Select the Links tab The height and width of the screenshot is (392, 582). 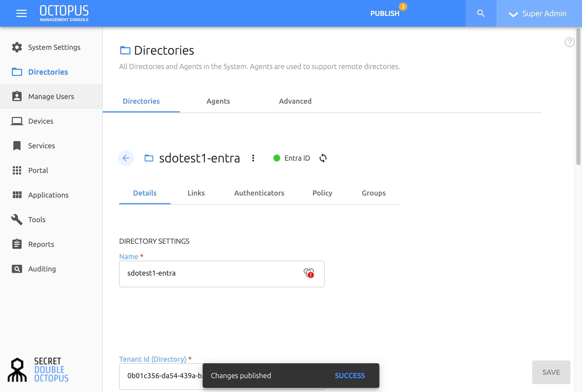click(196, 193)
